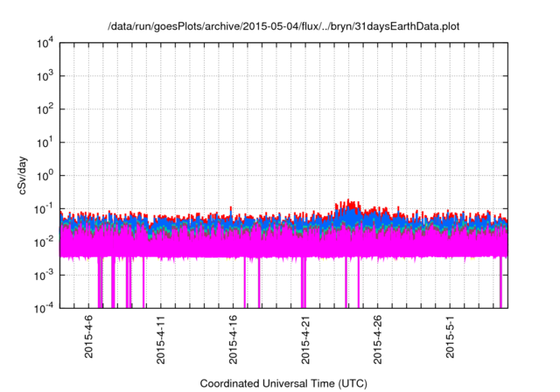Select the 2015-5-1 date tick label
The height and width of the screenshot is (392, 560).
pyautogui.click(x=450, y=337)
